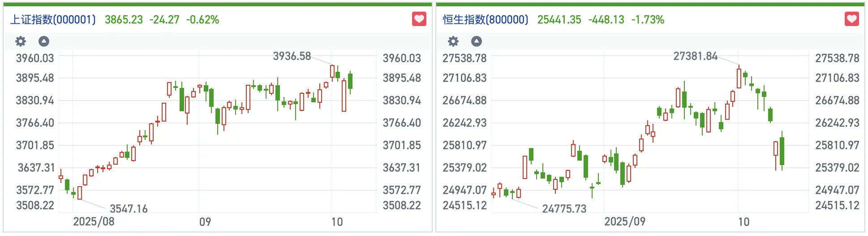Screen dimensions: 868x236
Task: Toggle the favorite heart for 上证指数
Action: point(419,19)
